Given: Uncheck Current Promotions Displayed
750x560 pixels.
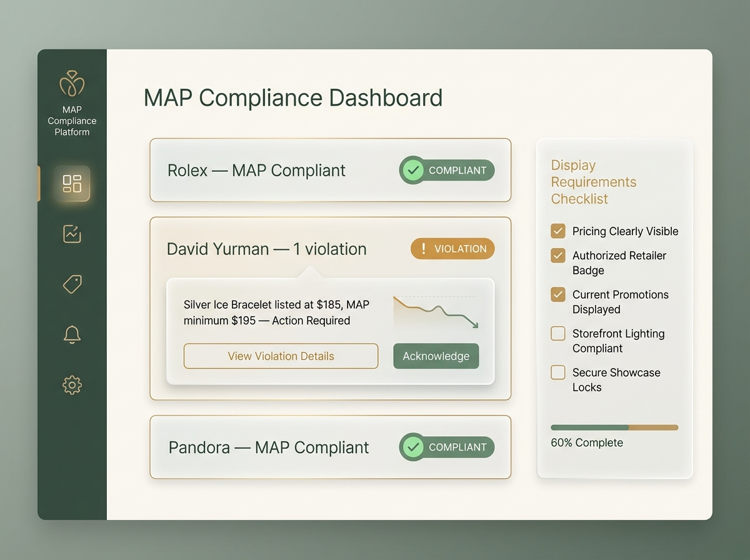Looking at the screenshot, I should click(x=558, y=294).
